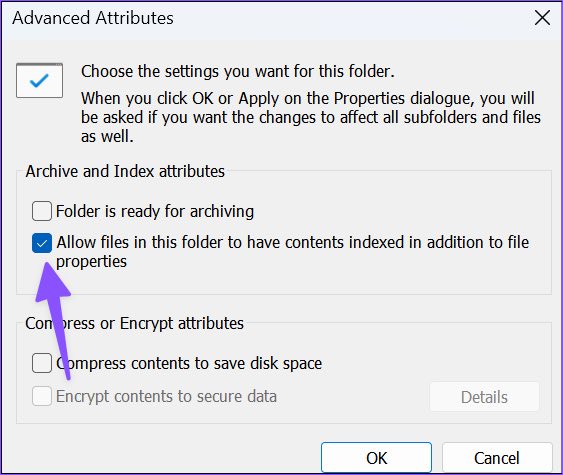The width and height of the screenshot is (563, 475).
Task: Click the 'Compress contents to save disk space' label
Action: (x=189, y=363)
